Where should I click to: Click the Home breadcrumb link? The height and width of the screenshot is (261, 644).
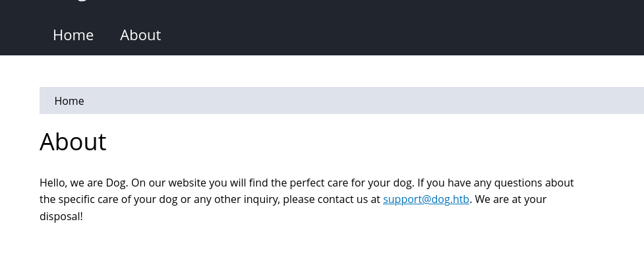(x=69, y=101)
